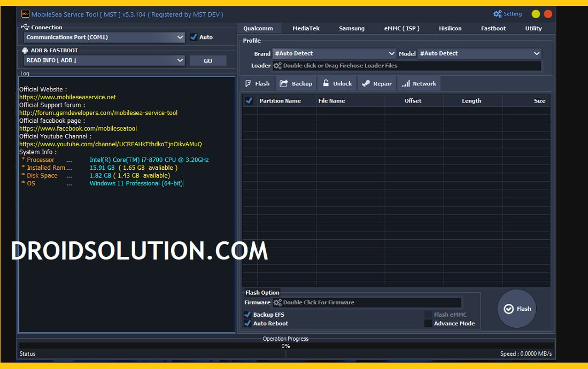Click the Operation Progress bar
This screenshot has width=588, height=369.
pos(286,346)
